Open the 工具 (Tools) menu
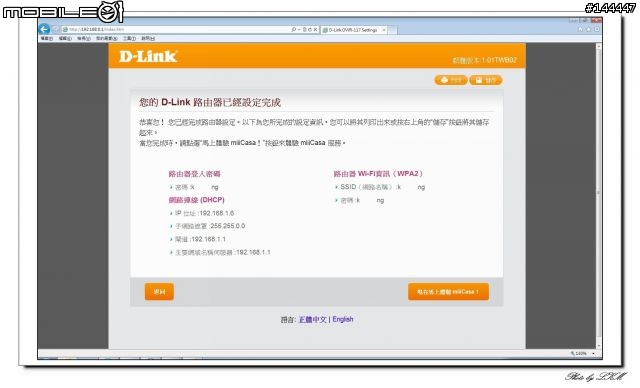 (129, 38)
